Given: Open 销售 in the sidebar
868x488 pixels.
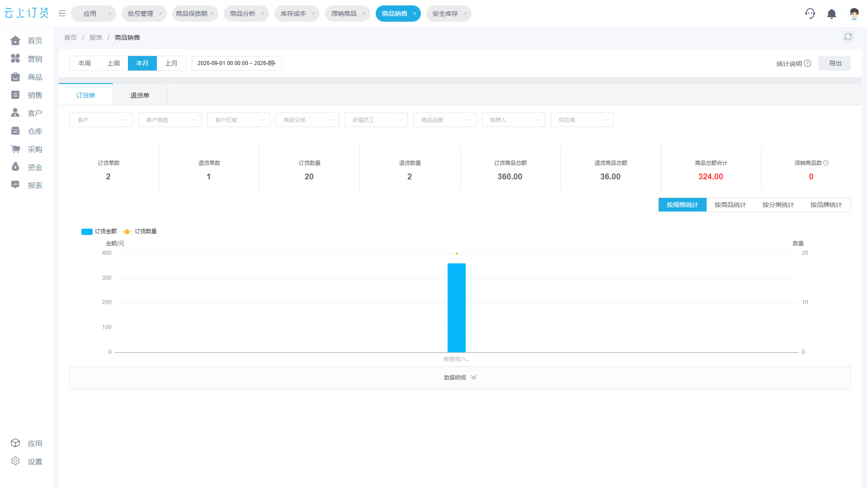Looking at the screenshot, I should click(27, 95).
